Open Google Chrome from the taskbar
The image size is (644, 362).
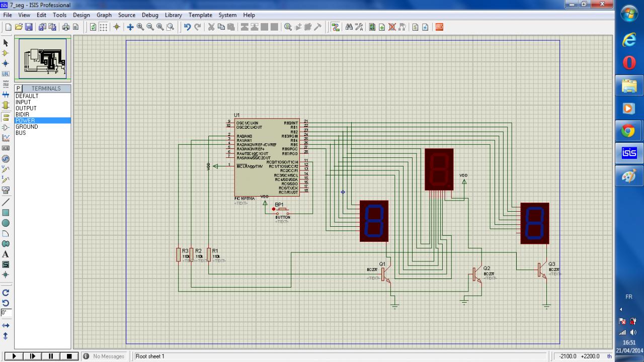pyautogui.click(x=628, y=131)
